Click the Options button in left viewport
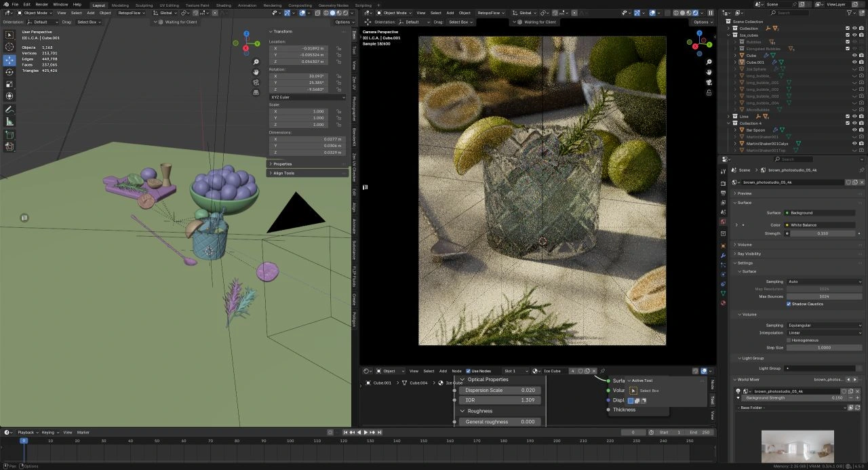 343,22
